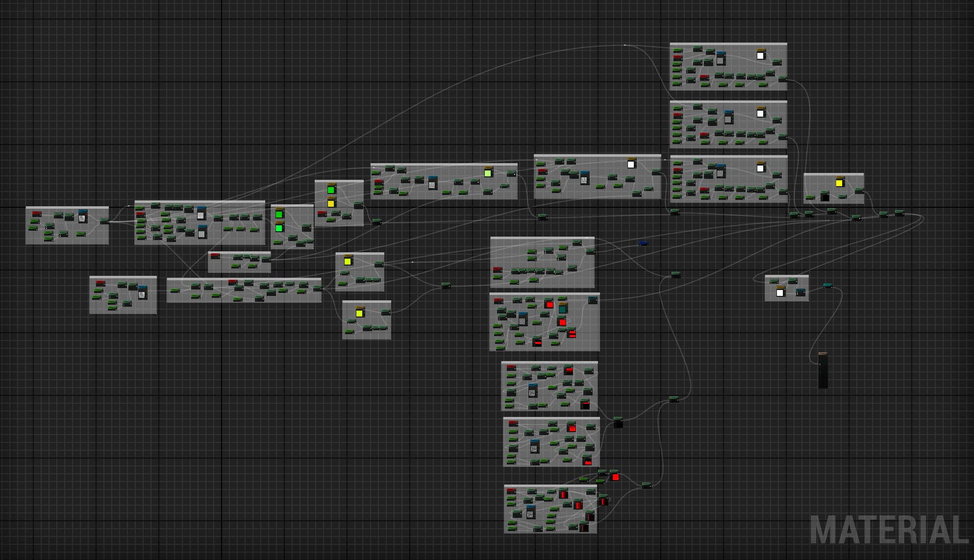Select upper green node in two-green comment box
This screenshot has width=974, height=560.
tap(279, 214)
